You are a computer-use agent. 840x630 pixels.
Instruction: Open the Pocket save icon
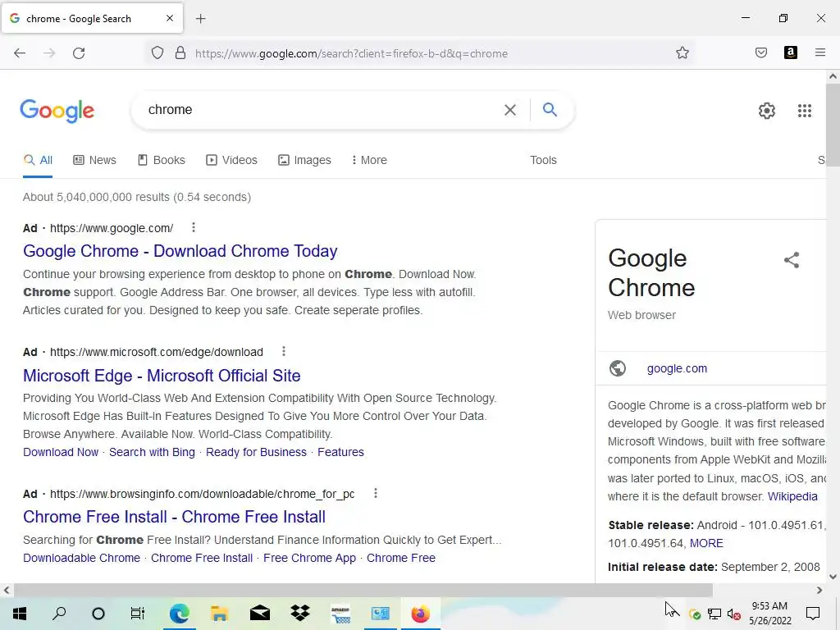pyautogui.click(x=760, y=52)
